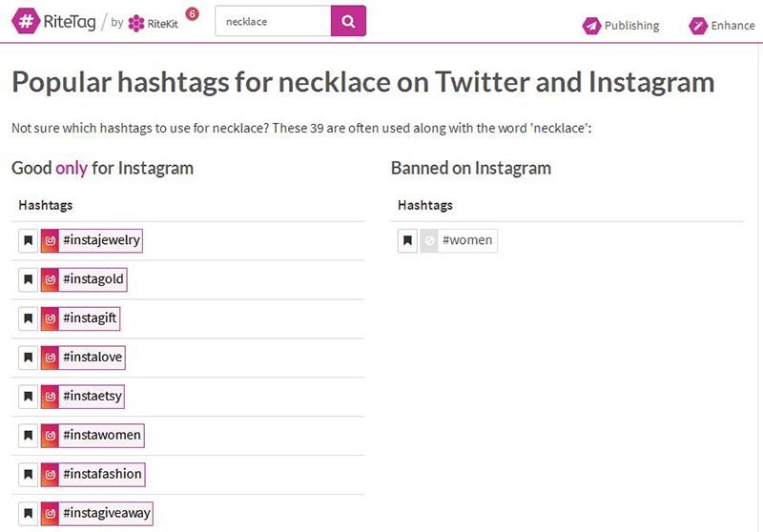Open the Publishing menu item

[630, 26]
